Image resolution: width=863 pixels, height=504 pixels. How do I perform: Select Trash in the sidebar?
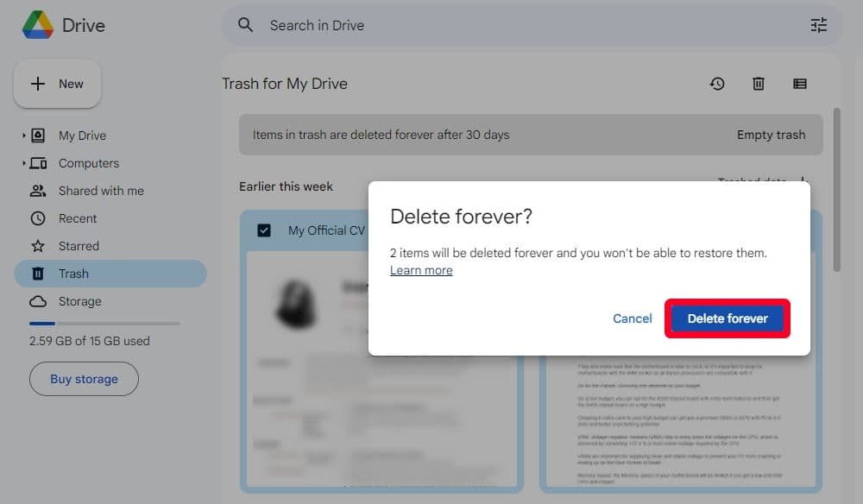click(73, 274)
